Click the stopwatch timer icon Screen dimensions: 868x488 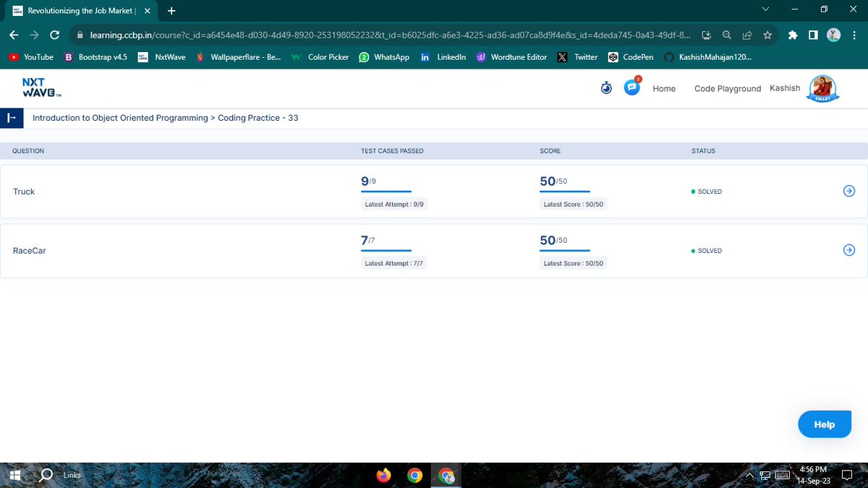606,87
